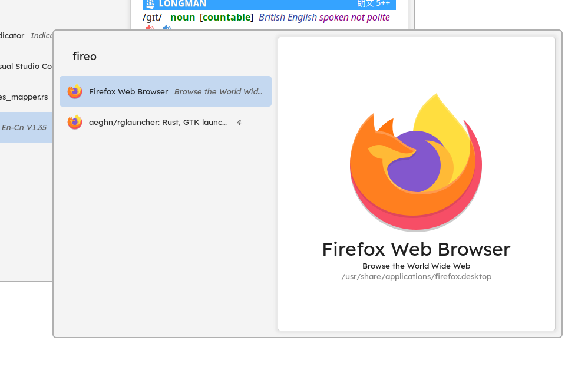Click the search input containing 'fireo'
The width and height of the screenshot is (588, 370).
tap(166, 56)
